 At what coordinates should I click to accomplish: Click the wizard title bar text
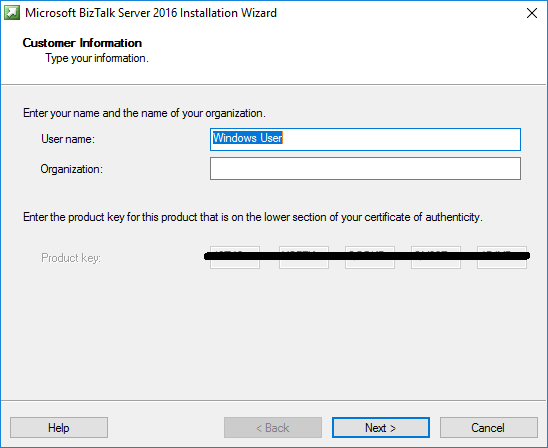tap(151, 13)
